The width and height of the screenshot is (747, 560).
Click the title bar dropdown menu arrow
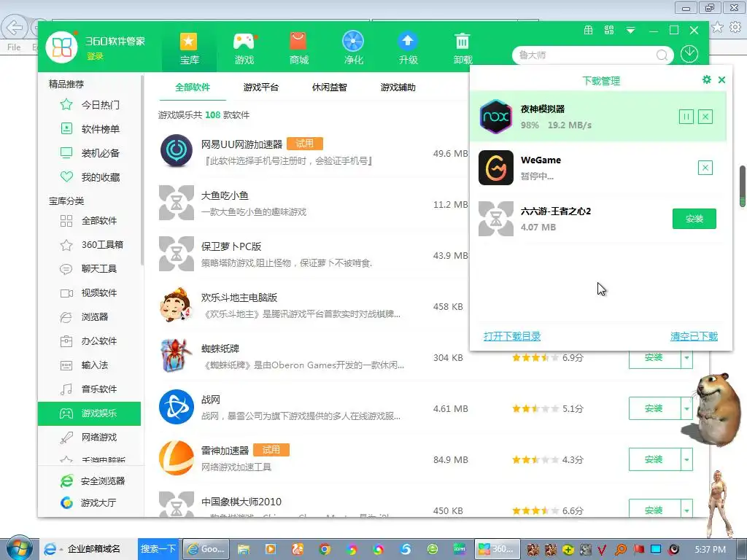[630, 31]
